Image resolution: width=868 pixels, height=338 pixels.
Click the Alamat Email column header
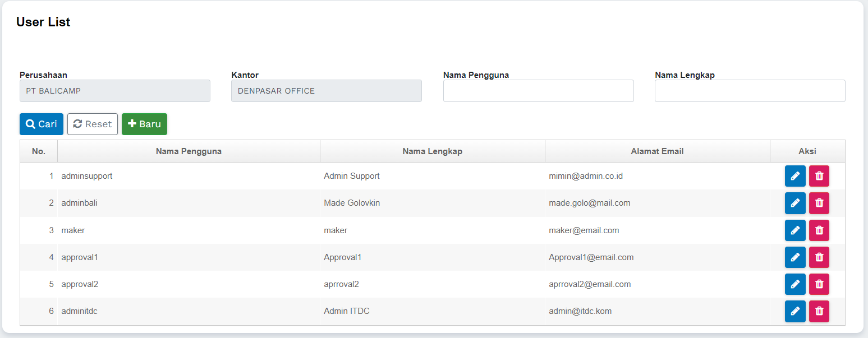(x=657, y=151)
